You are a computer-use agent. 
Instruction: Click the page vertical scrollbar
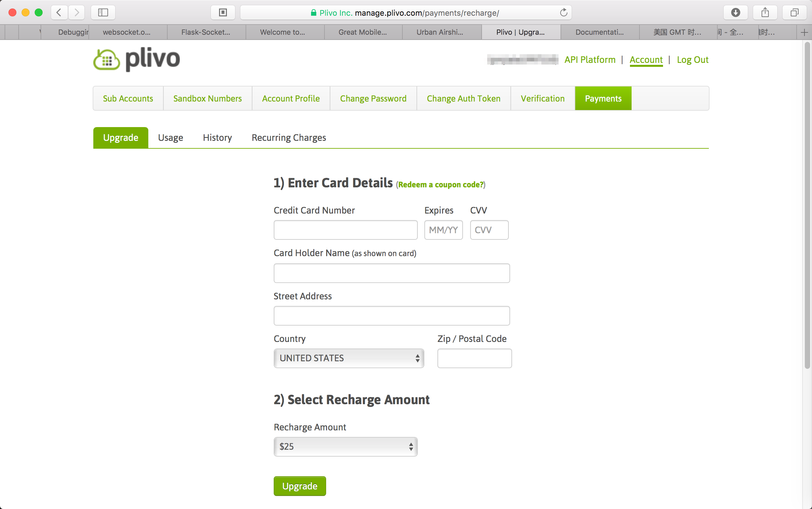[x=807, y=205]
